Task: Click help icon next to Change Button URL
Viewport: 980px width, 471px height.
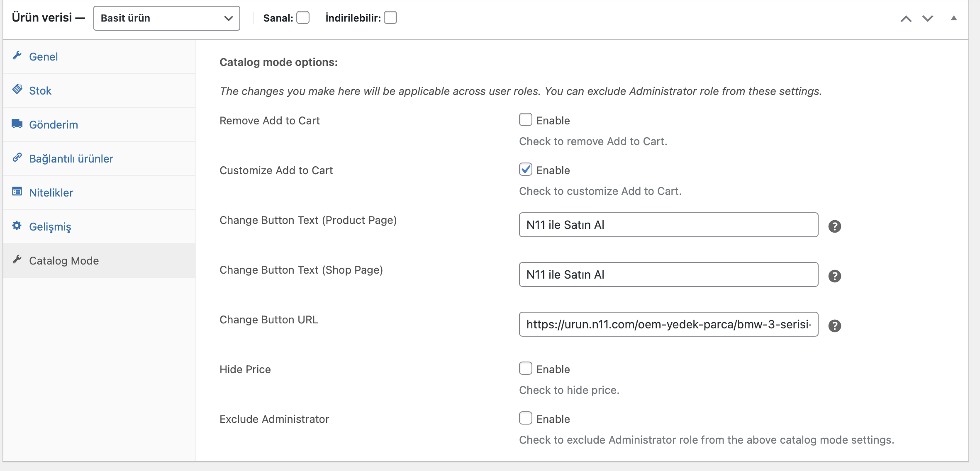Action: click(834, 326)
